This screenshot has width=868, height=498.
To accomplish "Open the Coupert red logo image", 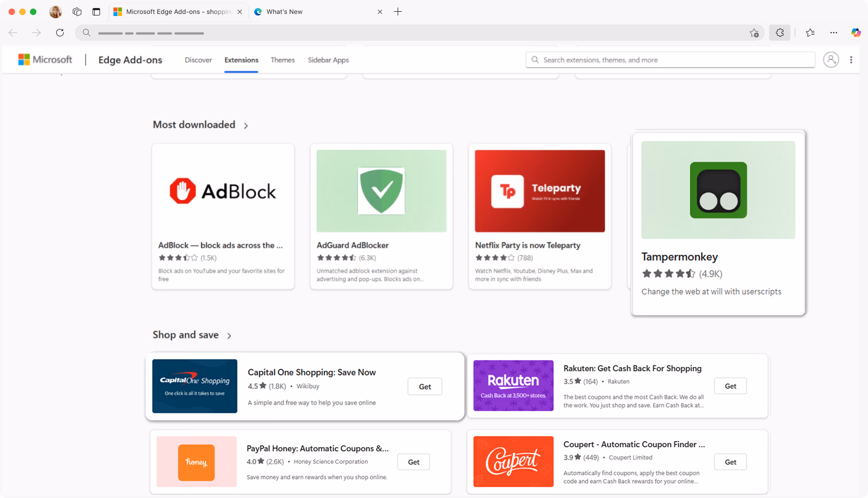I will (513, 462).
